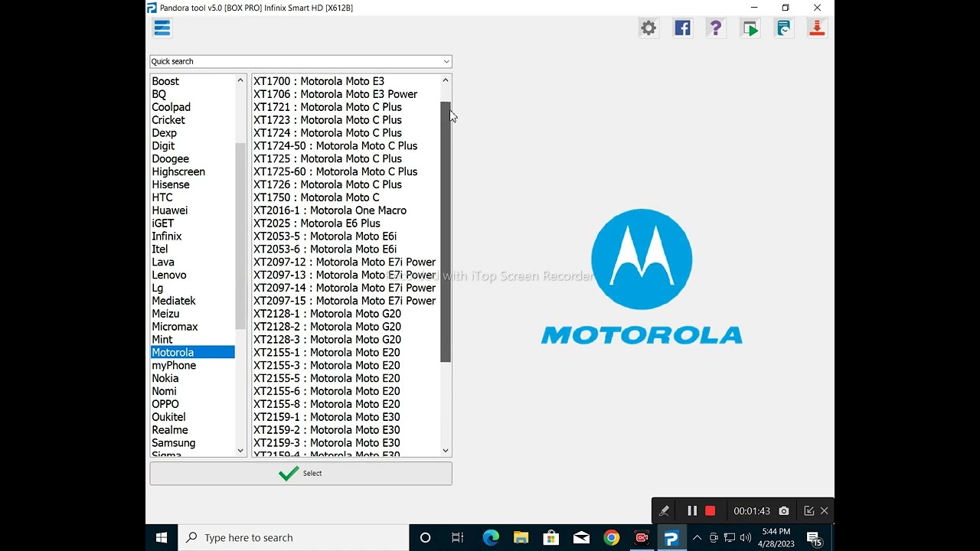Open the purple question mark help icon
980x551 pixels.
click(716, 28)
